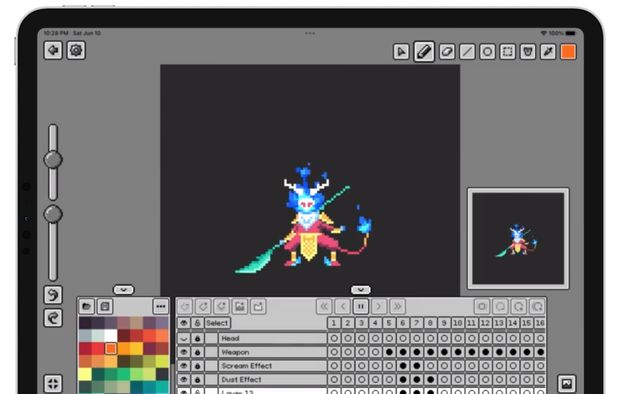The image size is (618, 394).
Task: Tap the Wi-Fi icon in status bar
Action: click(544, 33)
